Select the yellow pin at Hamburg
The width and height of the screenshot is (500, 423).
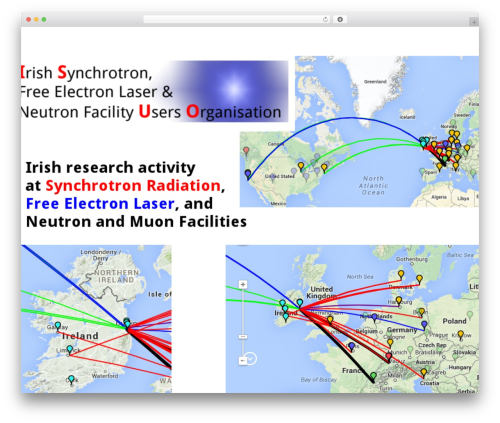pyautogui.click(x=399, y=301)
